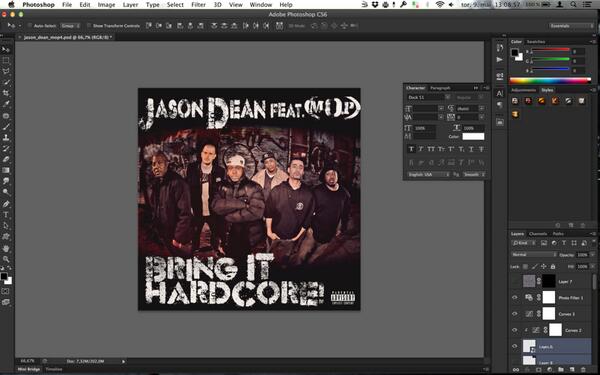Click the Create new layer icon
The height and width of the screenshot is (375, 600).
[x=572, y=370]
